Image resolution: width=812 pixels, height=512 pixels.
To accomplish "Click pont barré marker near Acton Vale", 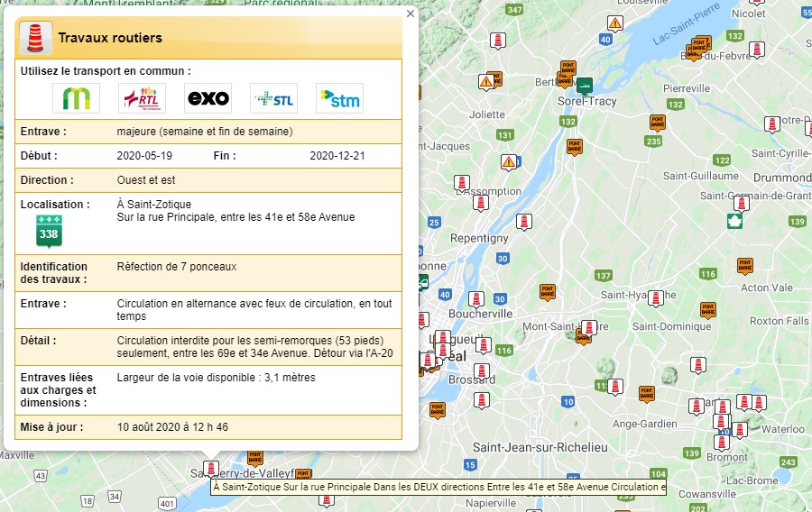I will (x=744, y=265).
